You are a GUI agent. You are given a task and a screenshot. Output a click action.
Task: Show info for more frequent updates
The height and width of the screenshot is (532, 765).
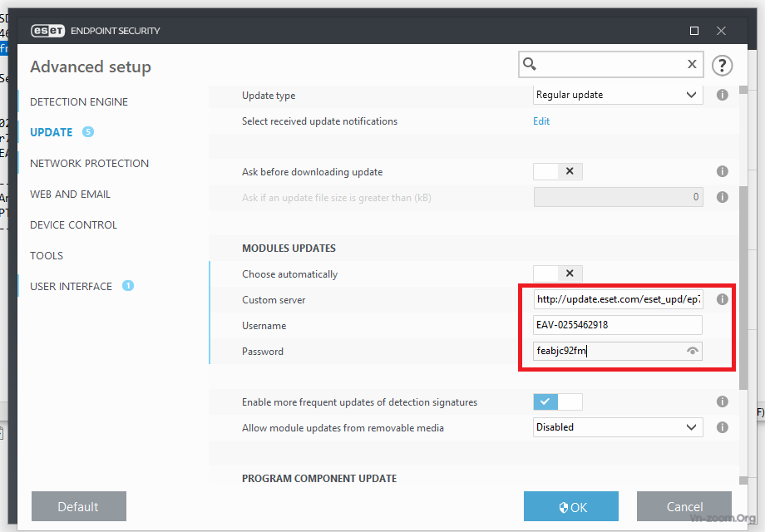pyautogui.click(x=722, y=401)
